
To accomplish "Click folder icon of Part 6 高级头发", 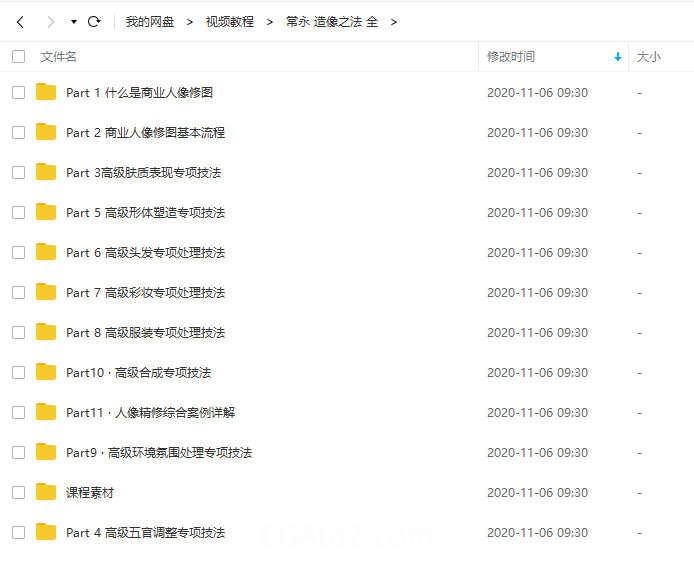I will point(46,252).
